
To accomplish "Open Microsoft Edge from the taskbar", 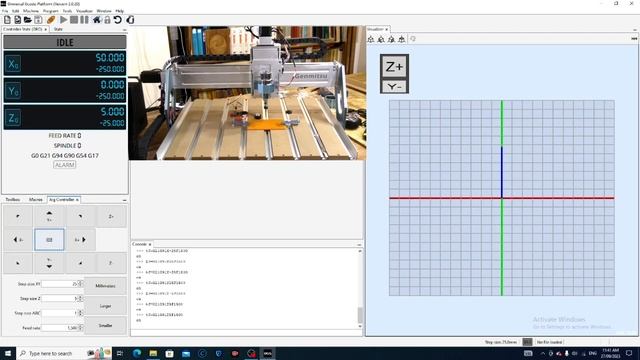I will pos(136,353).
